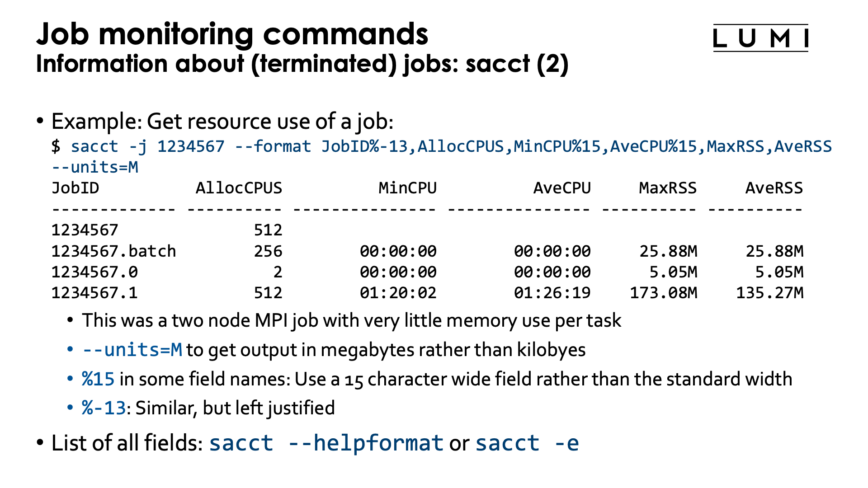Click the 'two node MPI job' bullet text
Viewport: 868px width, 488px height.
click(351, 321)
